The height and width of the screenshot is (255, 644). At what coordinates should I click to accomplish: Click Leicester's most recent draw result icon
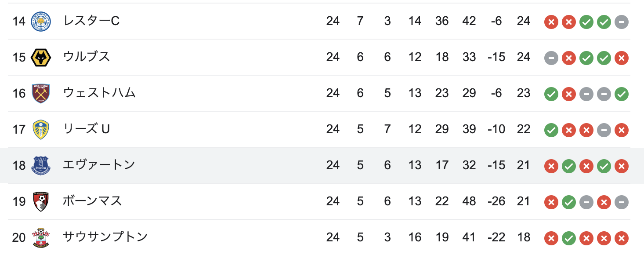click(x=621, y=22)
